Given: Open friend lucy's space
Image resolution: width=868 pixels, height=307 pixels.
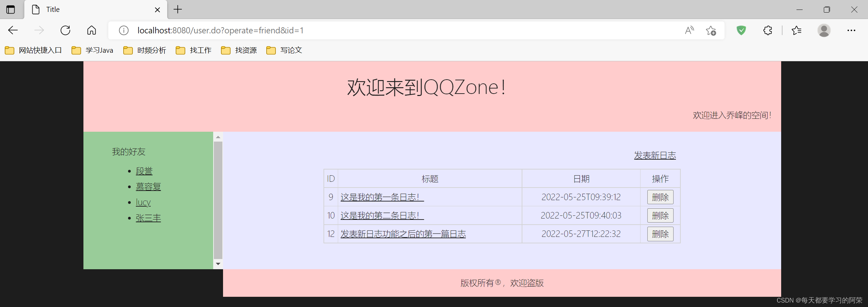Looking at the screenshot, I should coord(143,202).
